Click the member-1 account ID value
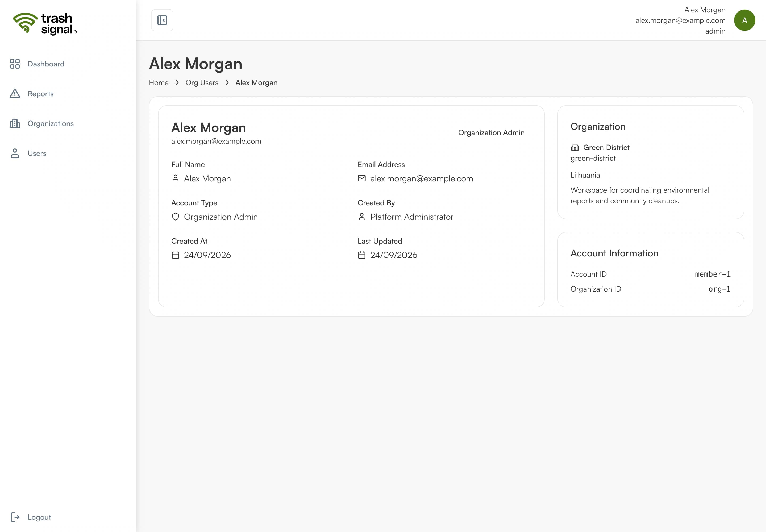Viewport: 766px width, 532px height. (x=713, y=274)
